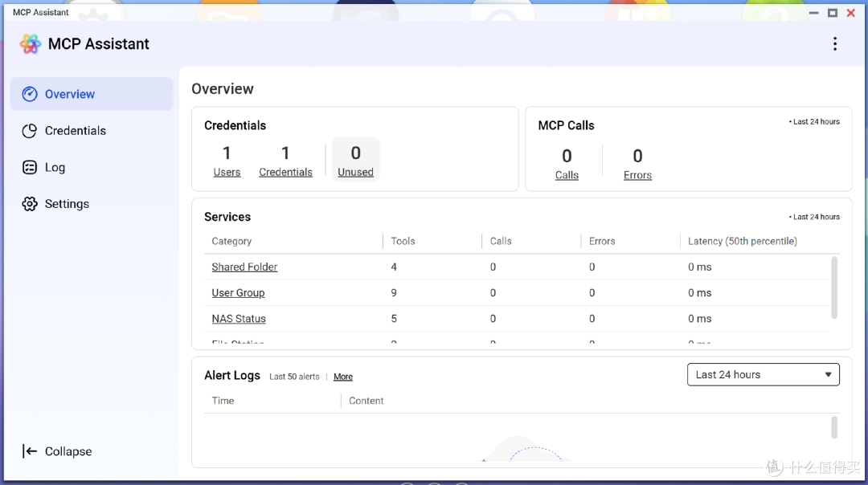
Task: Click the Last 24 hours note in MCP Calls
Action: (x=814, y=122)
